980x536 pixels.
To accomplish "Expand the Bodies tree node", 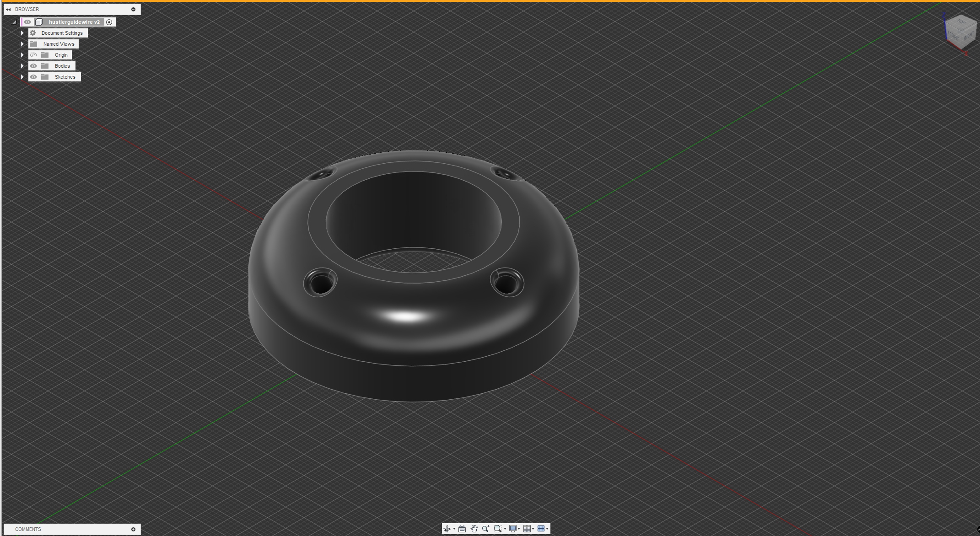I will [22, 66].
